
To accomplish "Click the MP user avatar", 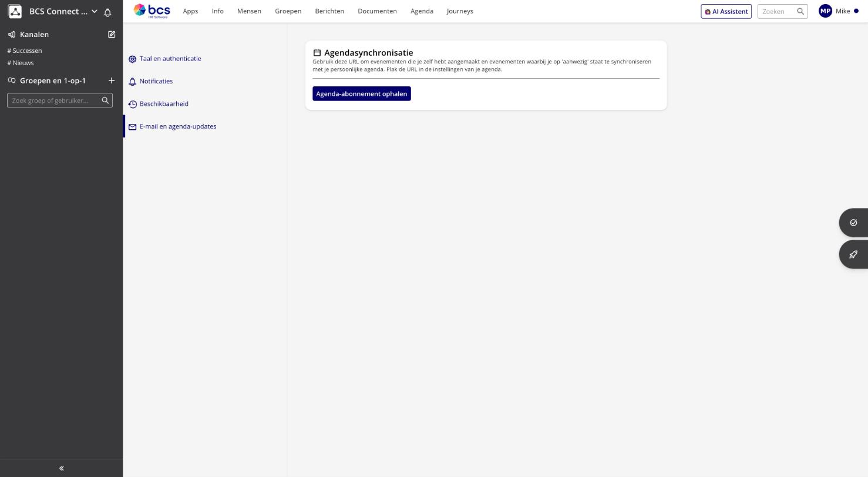I will (825, 11).
